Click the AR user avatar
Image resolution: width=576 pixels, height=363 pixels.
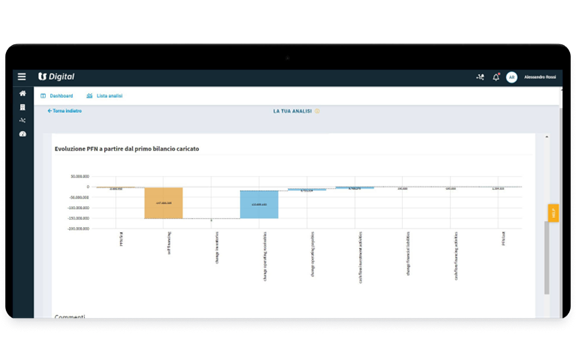click(x=511, y=77)
